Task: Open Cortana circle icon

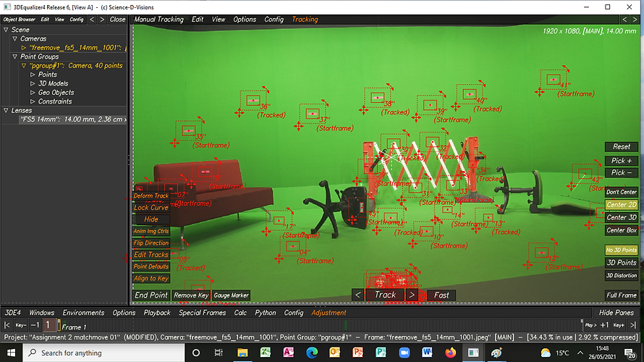Action: coord(196,353)
